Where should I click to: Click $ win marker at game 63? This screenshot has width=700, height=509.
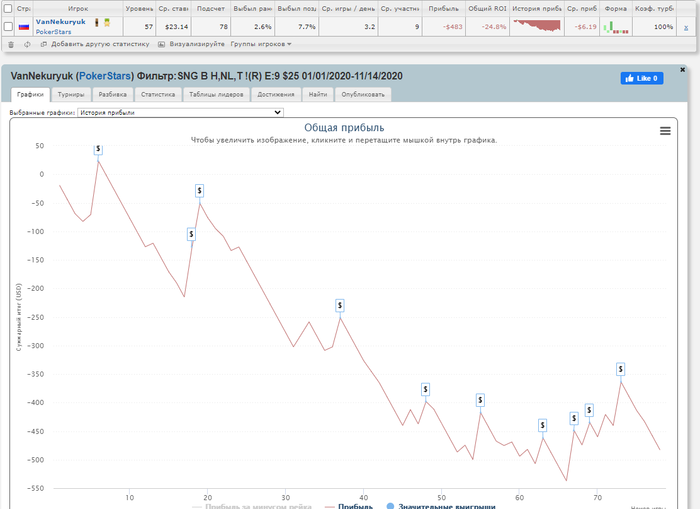pos(542,426)
